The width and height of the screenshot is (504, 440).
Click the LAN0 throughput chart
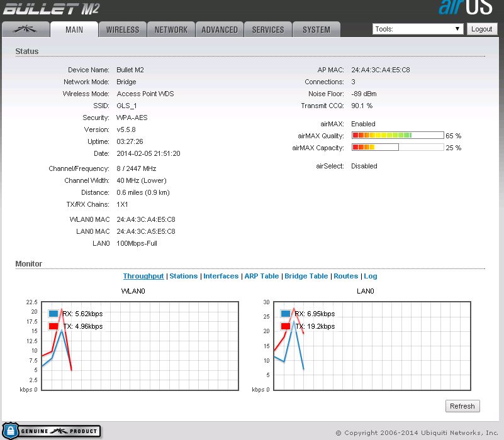372,346
